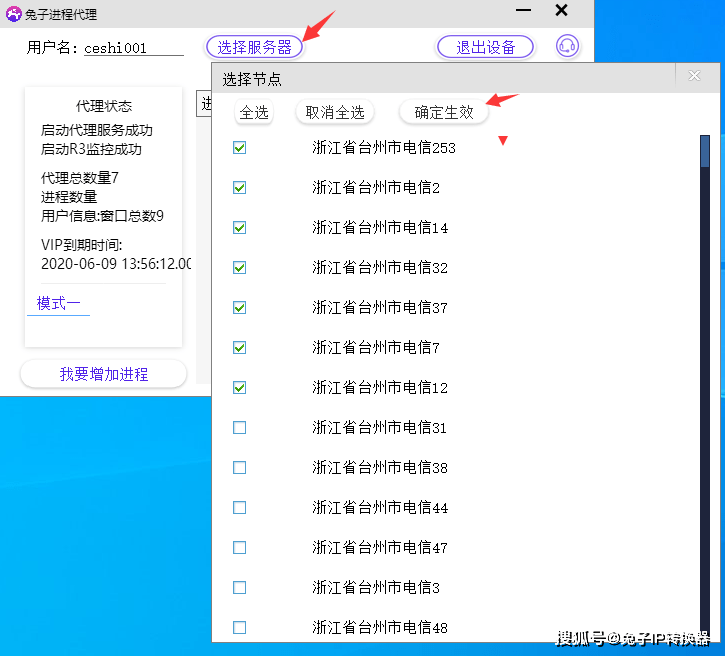
Task: Close the 兔子进程代理 main window
Action: click(x=561, y=11)
